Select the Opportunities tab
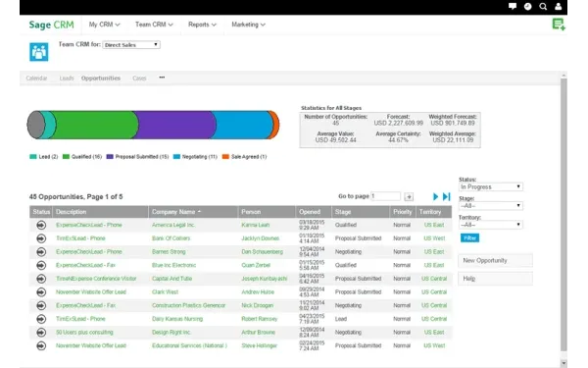The height and width of the screenshot is (368, 588). pyautogui.click(x=101, y=79)
